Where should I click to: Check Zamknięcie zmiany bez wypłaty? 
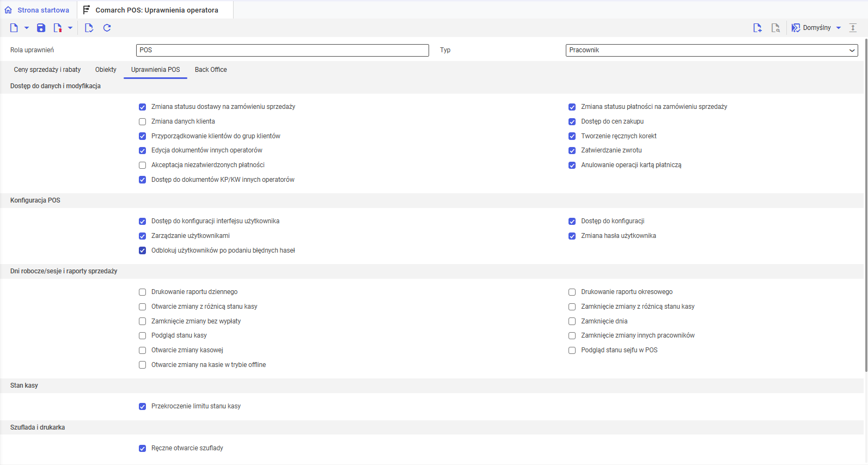point(143,321)
